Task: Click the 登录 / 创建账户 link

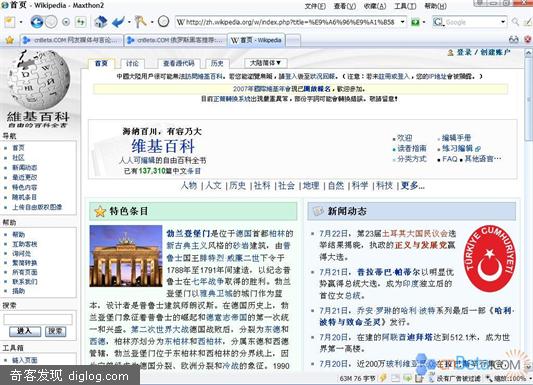Action: point(483,52)
